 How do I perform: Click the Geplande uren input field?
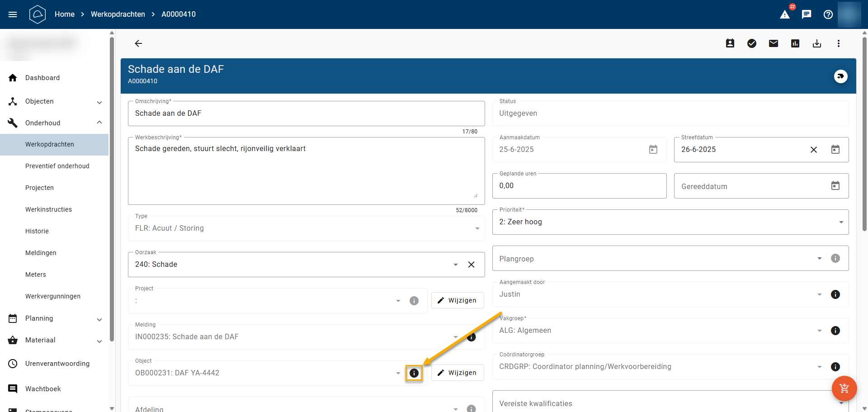579,186
